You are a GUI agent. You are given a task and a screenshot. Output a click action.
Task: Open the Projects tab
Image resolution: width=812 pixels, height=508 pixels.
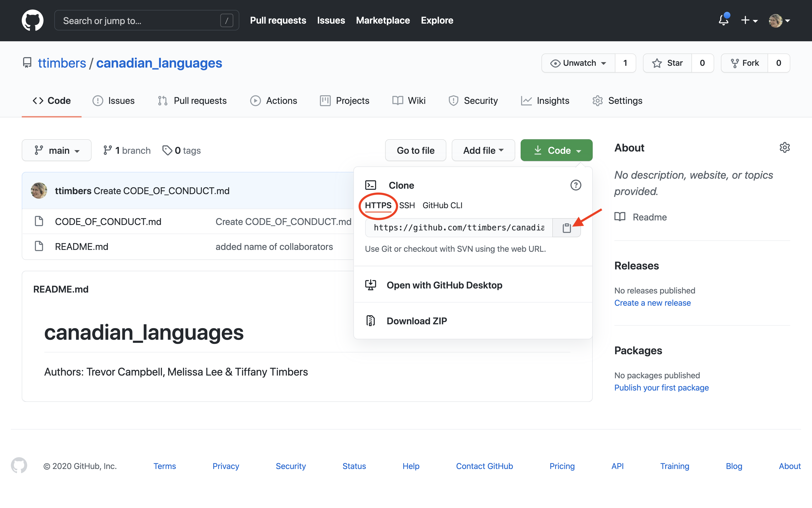345,101
